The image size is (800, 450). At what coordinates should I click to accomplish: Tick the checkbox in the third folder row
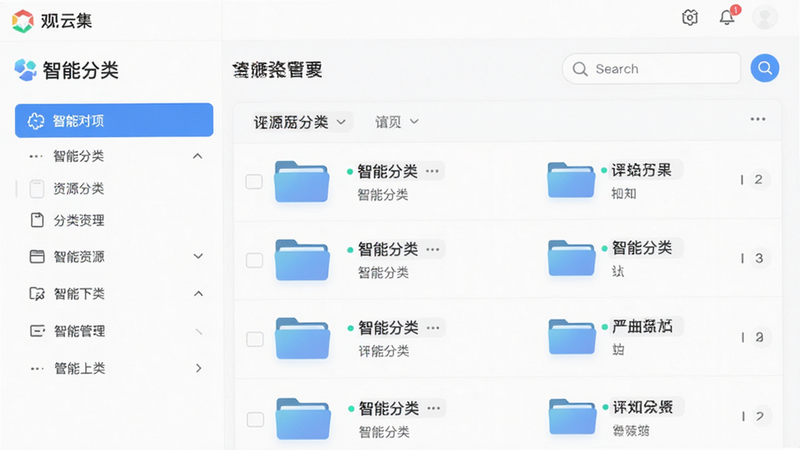[255, 339]
